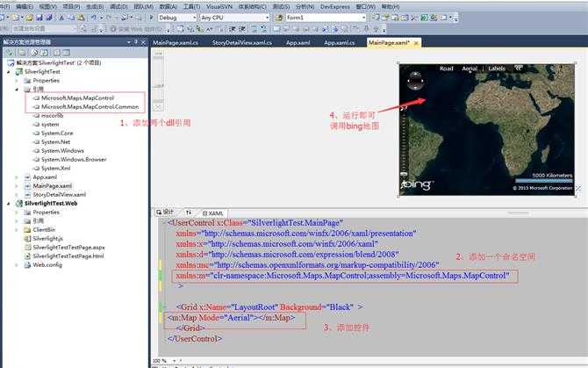
Task: Click the Save icon in the toolbar
Action: coord(39,18)
